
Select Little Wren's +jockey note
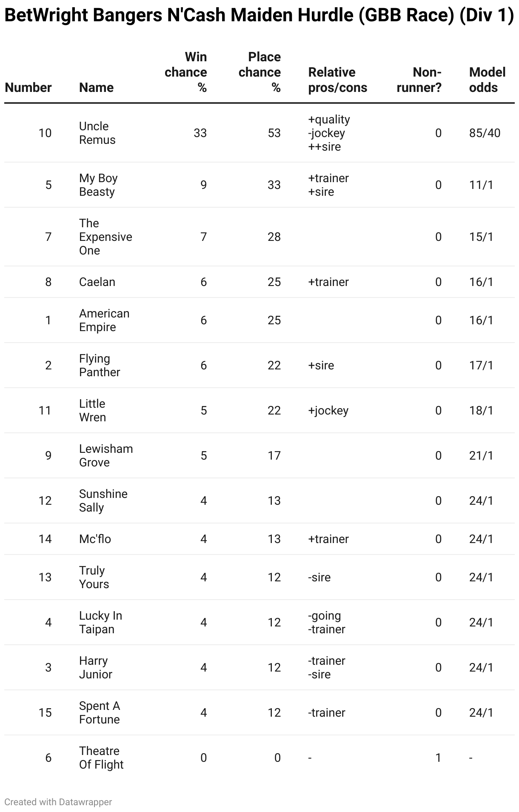(x=328, y=411)
